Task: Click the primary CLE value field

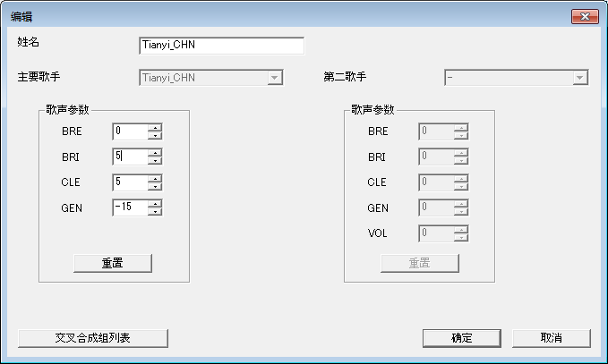Action: pos(130,182)
